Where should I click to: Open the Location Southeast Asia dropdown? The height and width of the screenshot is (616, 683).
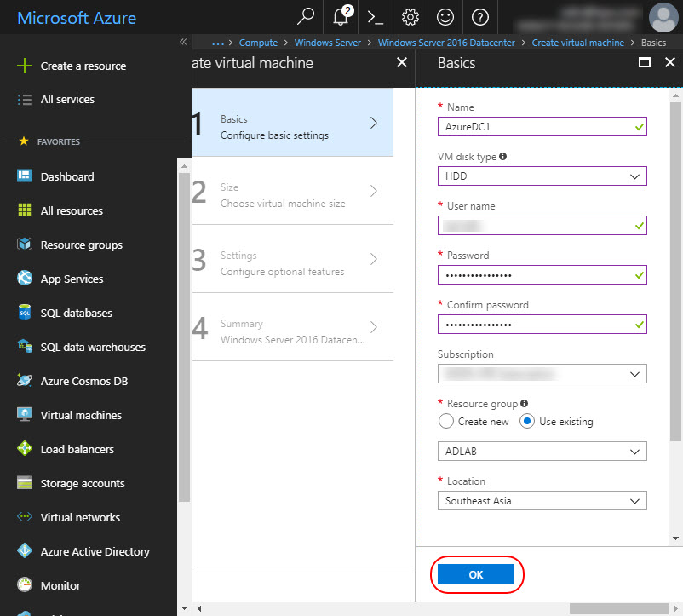click(542, 501)
